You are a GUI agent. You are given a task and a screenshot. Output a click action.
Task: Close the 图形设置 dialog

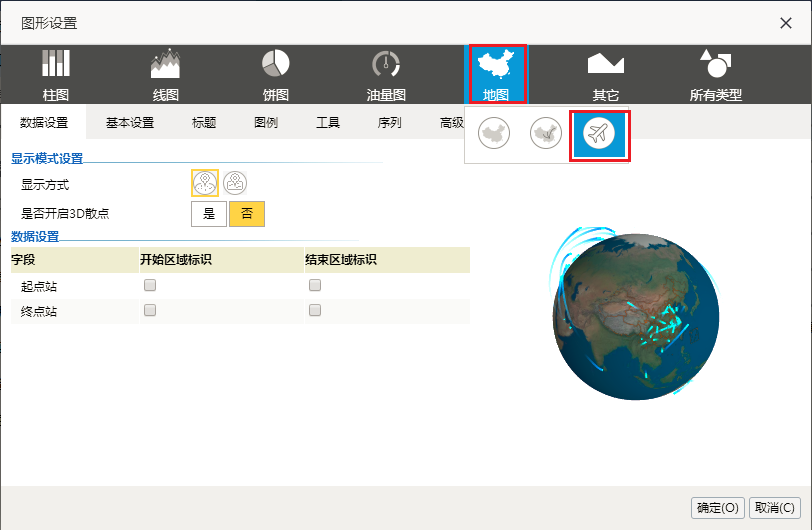pos(786,23)
